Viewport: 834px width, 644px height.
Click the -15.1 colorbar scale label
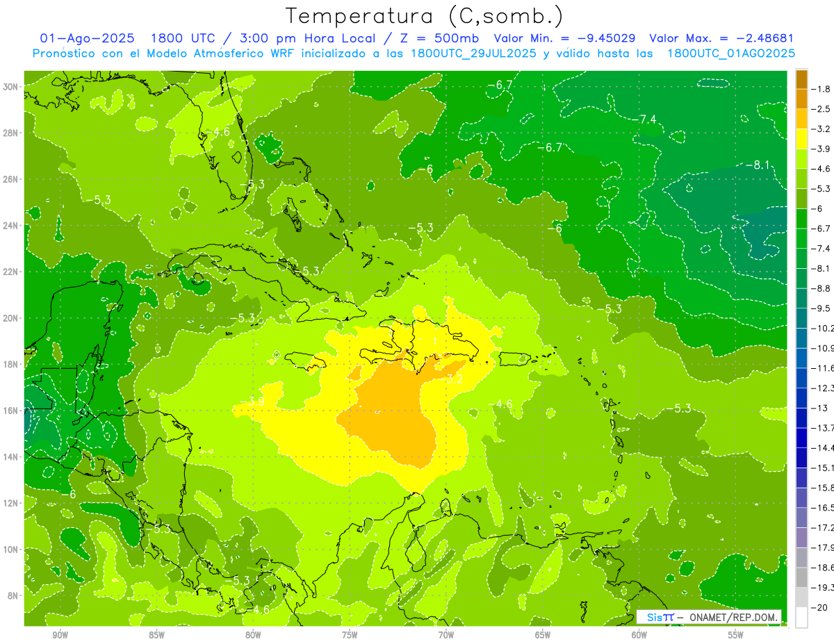point(824,468)
